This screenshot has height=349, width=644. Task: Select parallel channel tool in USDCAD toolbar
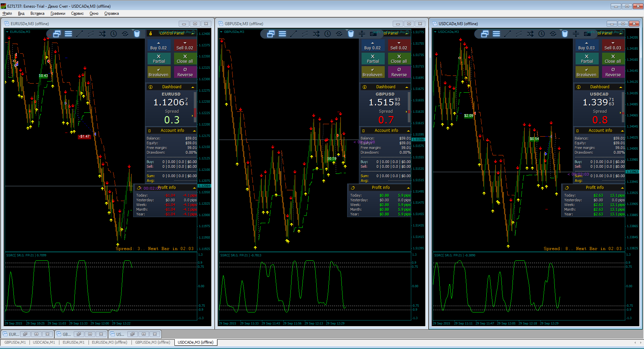pyautogui.click(x=519, y=34)
